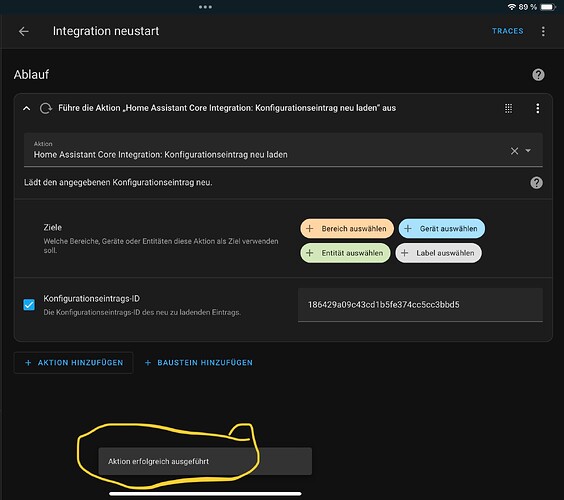Clear the selected Aktion with the X
564x500 pixels.
(x=514, y=151)
